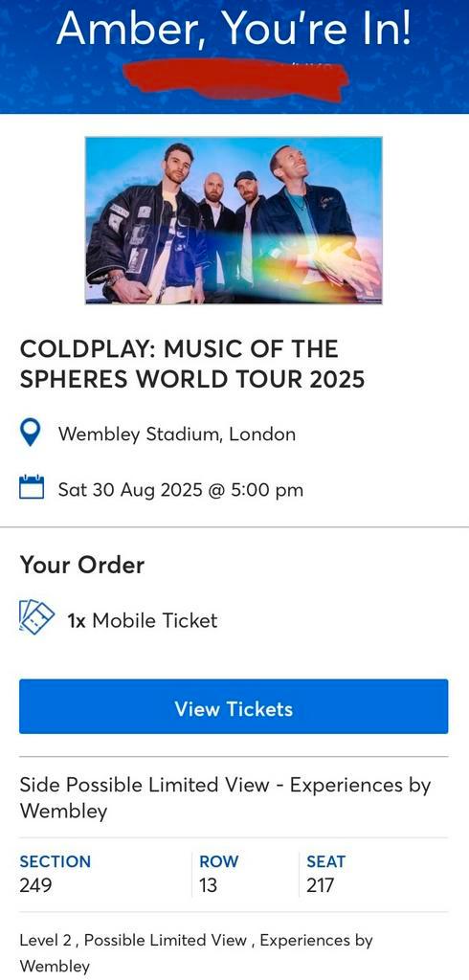The image size is (469, 980).
Task: Select the SECTION label
Action: [55, 861]
